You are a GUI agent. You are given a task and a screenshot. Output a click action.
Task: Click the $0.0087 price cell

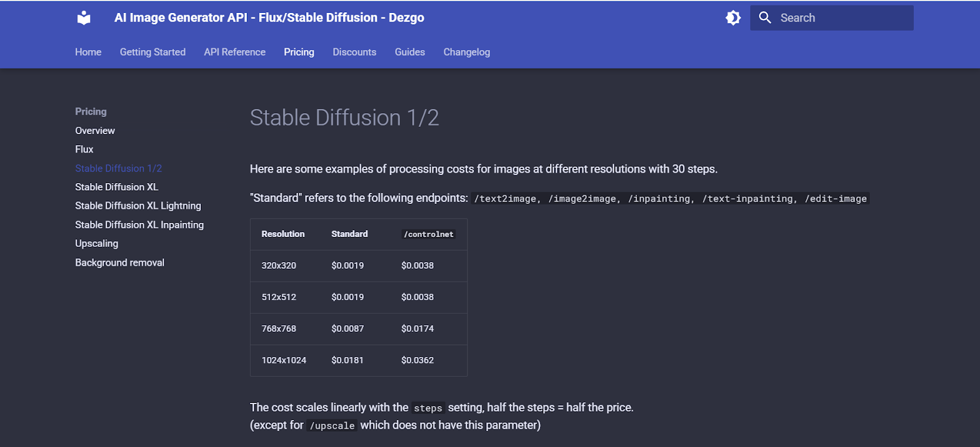(x=347, y=329)
